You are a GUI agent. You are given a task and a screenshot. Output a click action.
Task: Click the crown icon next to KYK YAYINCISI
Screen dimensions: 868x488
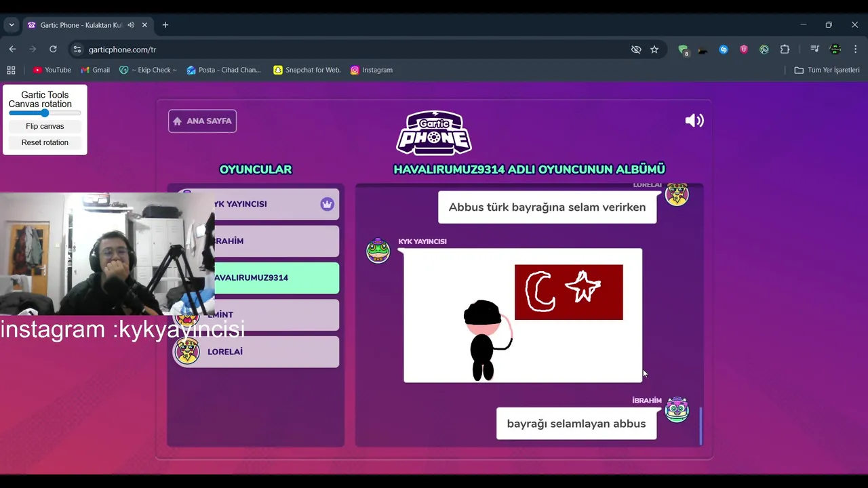click(x=327, y=204)
